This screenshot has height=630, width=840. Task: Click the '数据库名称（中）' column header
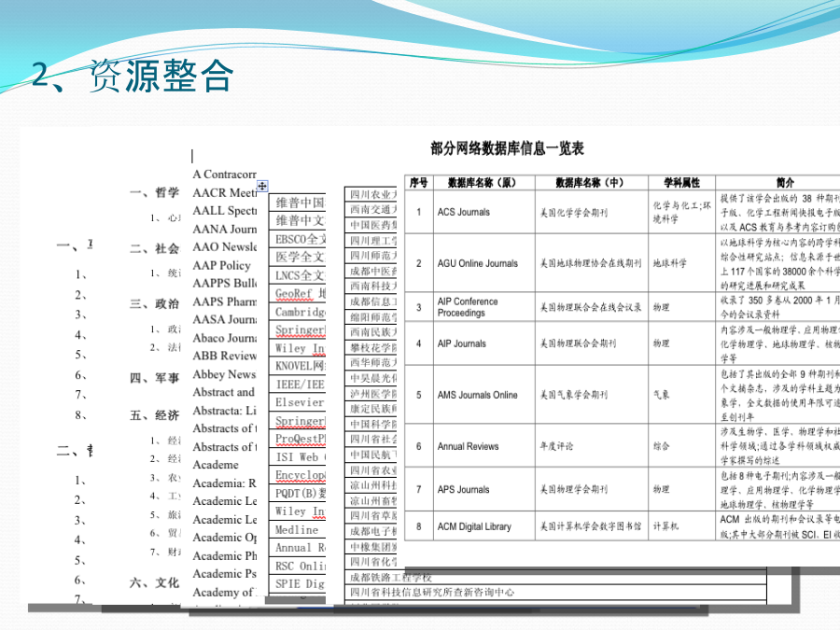(592, 183)
